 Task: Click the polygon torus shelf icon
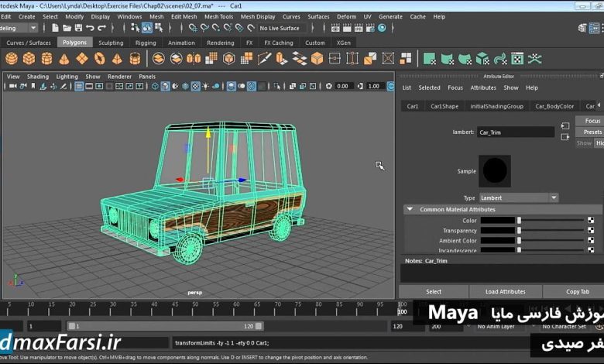(x=99, y=58)
